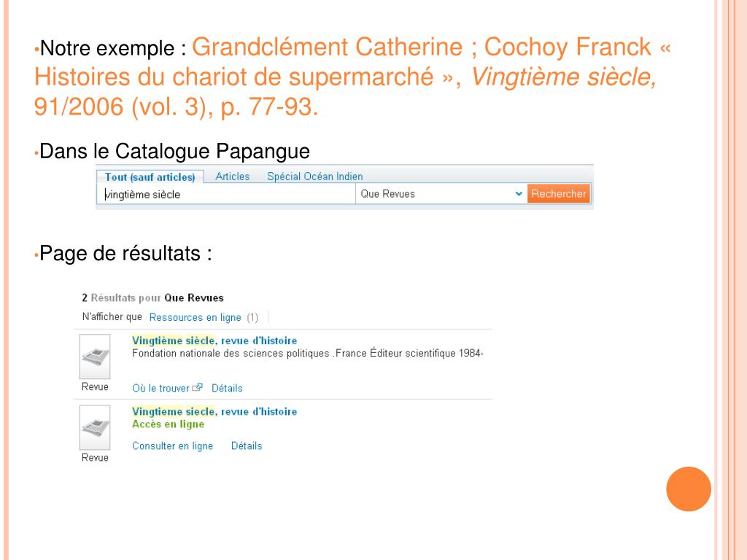
Task: Open Détails for the online-access result
Action: click(x=247, y=446)
